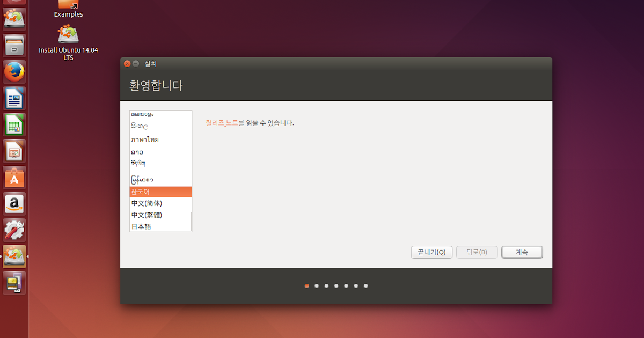Open the Ubuntu Software Center
Screen dimensions: 644x338
[x=13, y=177]
